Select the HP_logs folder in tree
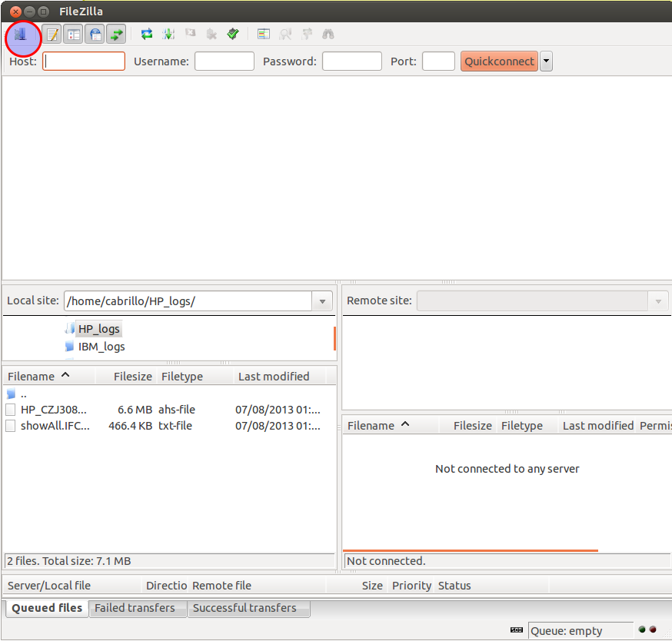Screen dimensions: 672x641 pyautogui.click(x=99, y=329)
